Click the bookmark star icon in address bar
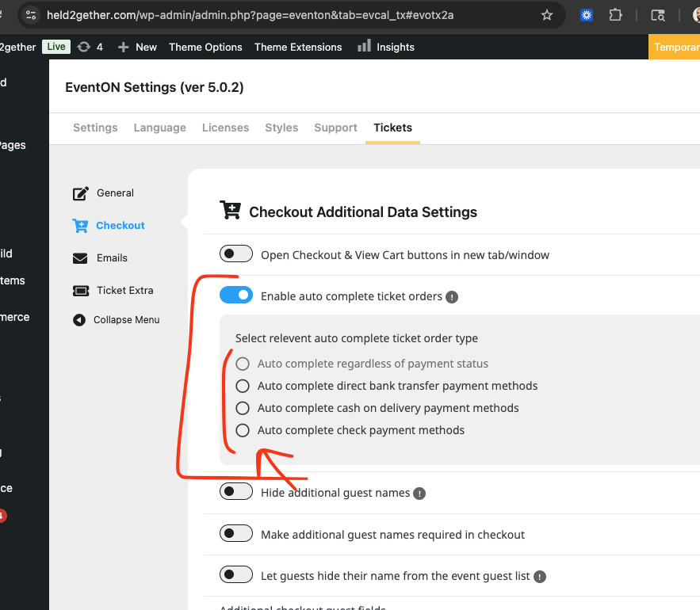Viewport: 700px width, 610px height. [547, 15]
